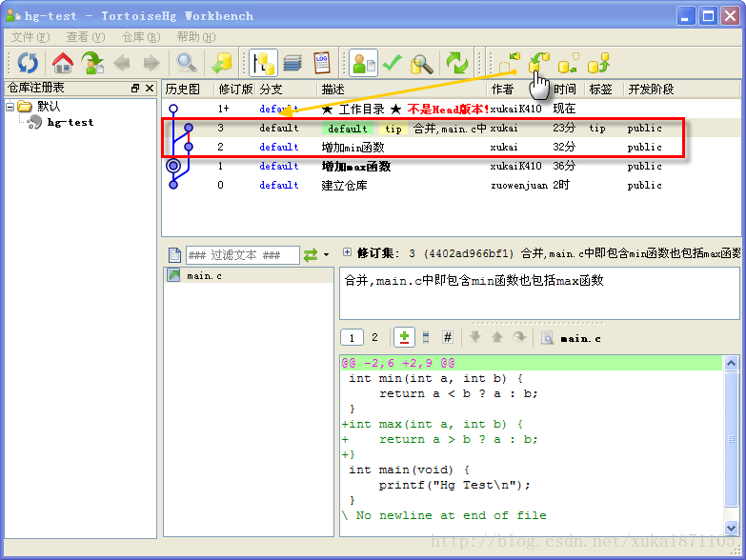Select revision 1 增加max函数 row

click(x=451, y=166)
